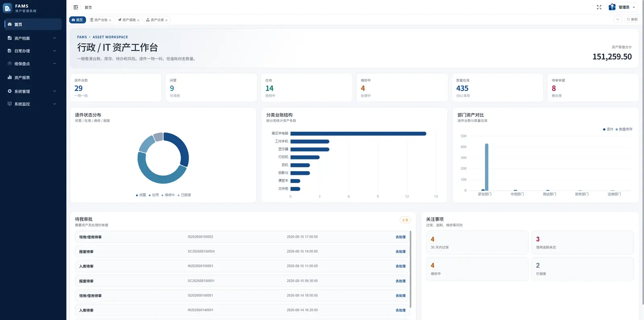Viewport: 644px width, 320px height.
Task: Switch to the 资产分类 tab
Action: pos(155,20)
